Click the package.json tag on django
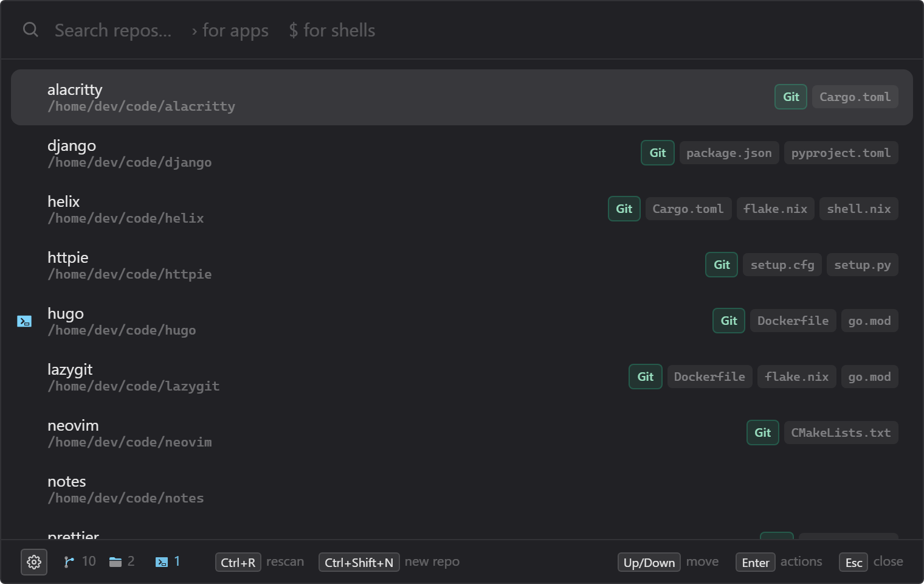Viewport: 924px width, 584px height. [729, 153]
